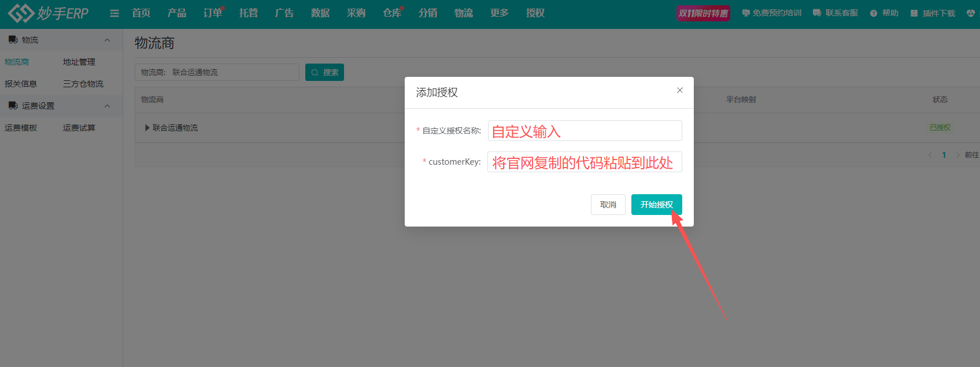Open 地址管理 in the sidebar
The width and height of the screenshot is (980, 367).
click(x=79, y=62)
